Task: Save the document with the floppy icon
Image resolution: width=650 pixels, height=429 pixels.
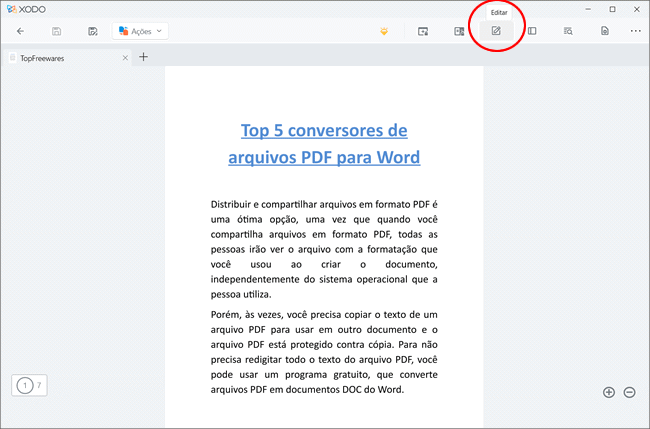Action: pyautogui.click(x=56, y=31)
